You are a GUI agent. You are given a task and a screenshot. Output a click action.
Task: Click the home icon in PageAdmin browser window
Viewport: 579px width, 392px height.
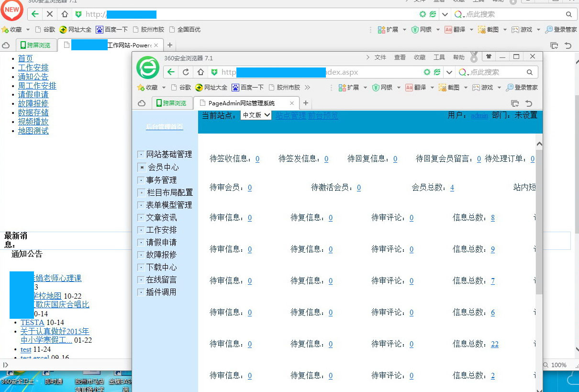point(200,72)
